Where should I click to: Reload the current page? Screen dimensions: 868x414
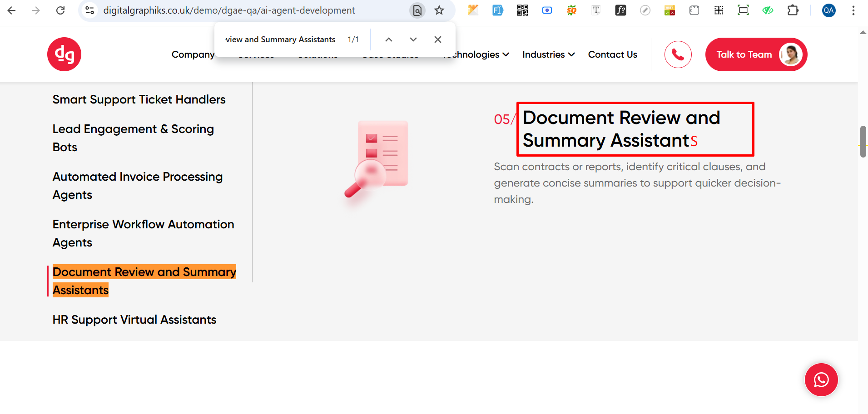pos(60,10)
